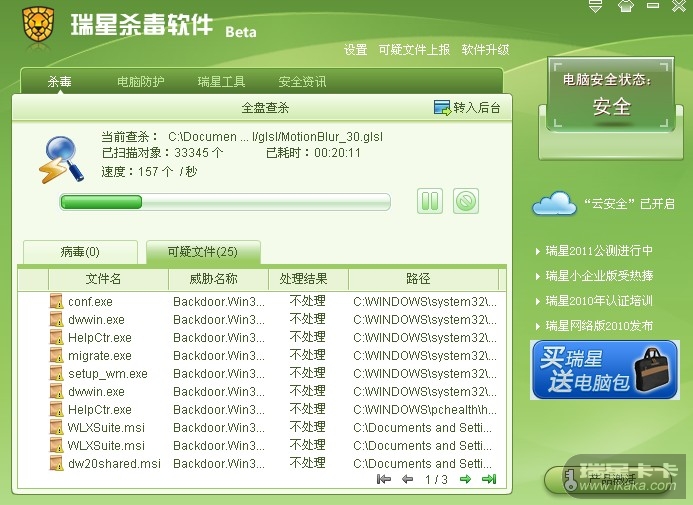Sort by 路径 column header

pos(423,279)
